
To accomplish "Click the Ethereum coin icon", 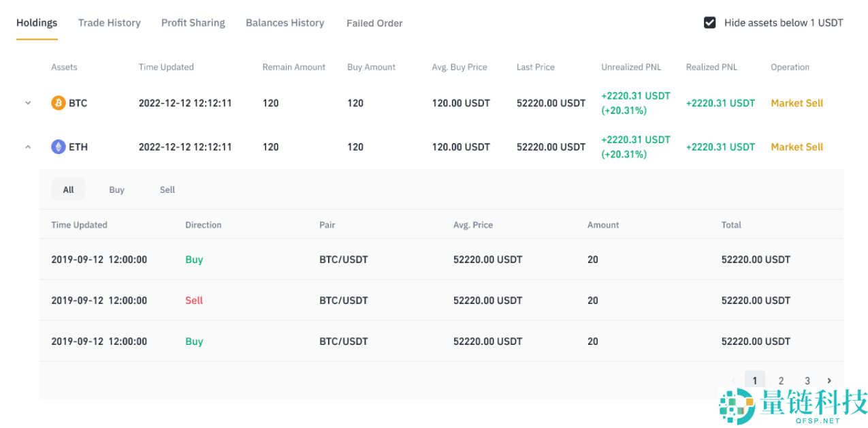I will pyautogui.click(x=59, y=147).
